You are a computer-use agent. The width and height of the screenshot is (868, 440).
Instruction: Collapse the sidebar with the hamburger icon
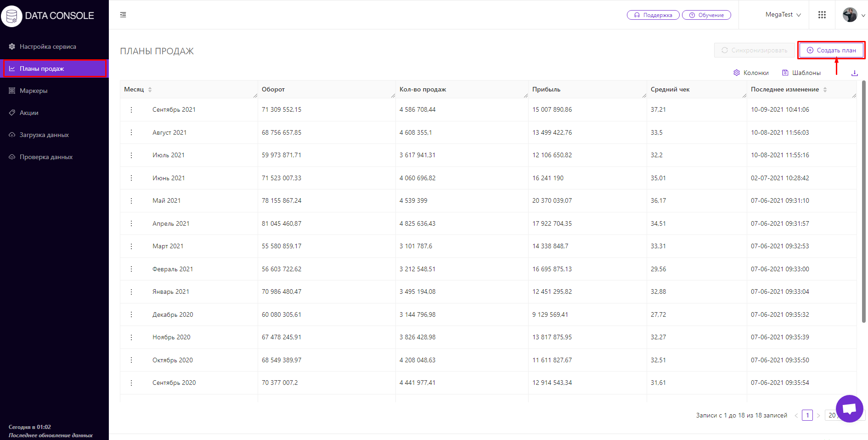[123, 15]
